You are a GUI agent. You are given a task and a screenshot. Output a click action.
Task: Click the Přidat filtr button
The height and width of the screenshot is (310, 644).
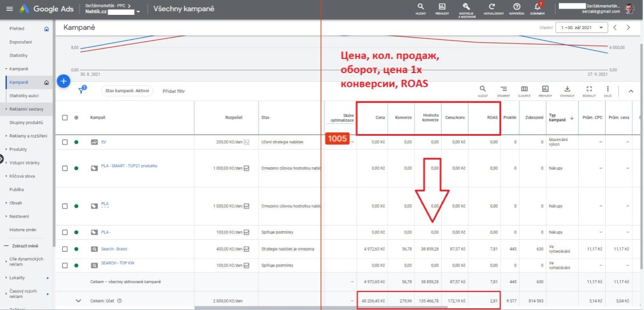coord(174,91)
